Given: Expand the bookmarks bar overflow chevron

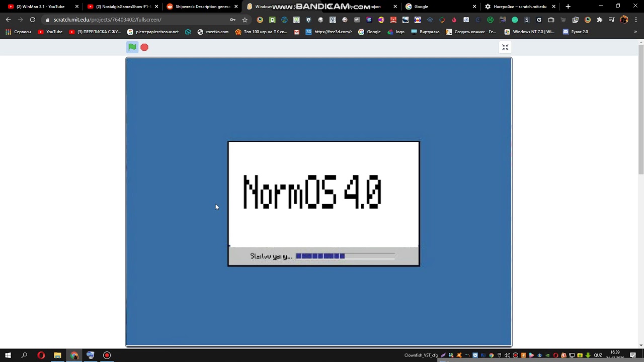Looking at the screenshot, I should coord(635,32).
